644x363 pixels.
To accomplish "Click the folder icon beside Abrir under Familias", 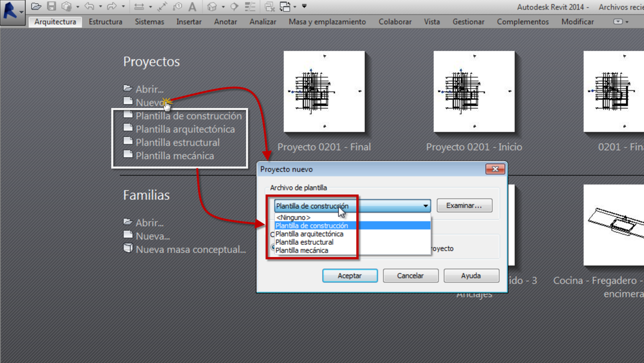I will [x=128, y=222].
